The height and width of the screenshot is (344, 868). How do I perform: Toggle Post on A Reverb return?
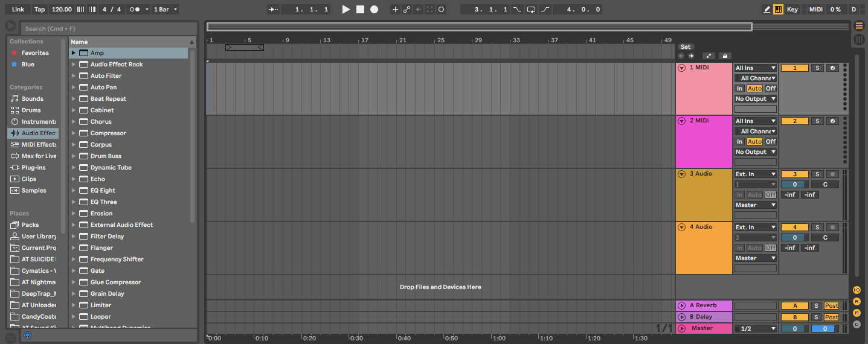pyautogui.click(x=832, y=306)
